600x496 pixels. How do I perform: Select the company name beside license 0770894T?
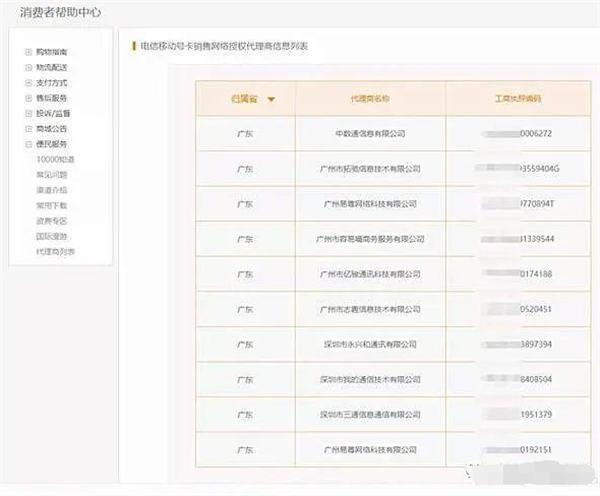point(370,204)
